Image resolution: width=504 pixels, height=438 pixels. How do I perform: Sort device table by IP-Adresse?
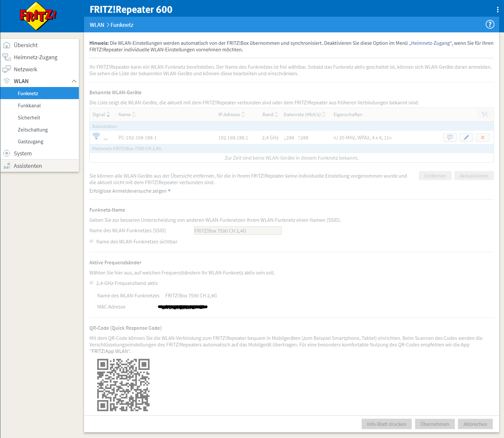tap(232, 114)
